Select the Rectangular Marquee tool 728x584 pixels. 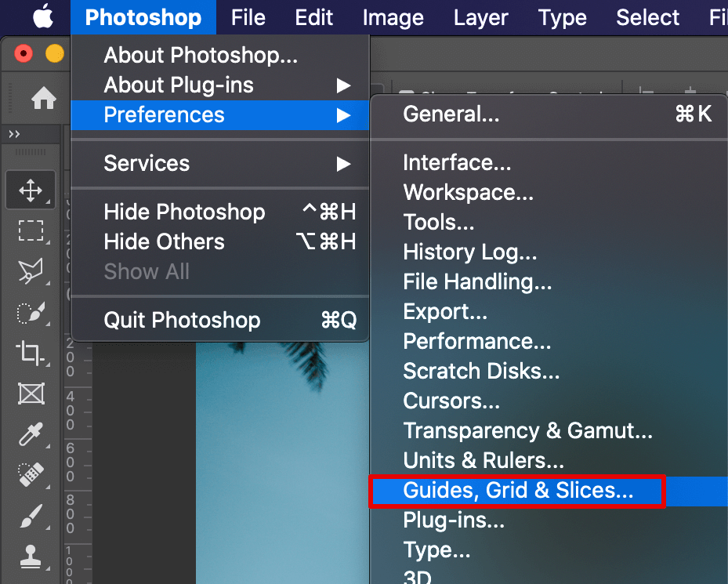[x=31, y=230]
